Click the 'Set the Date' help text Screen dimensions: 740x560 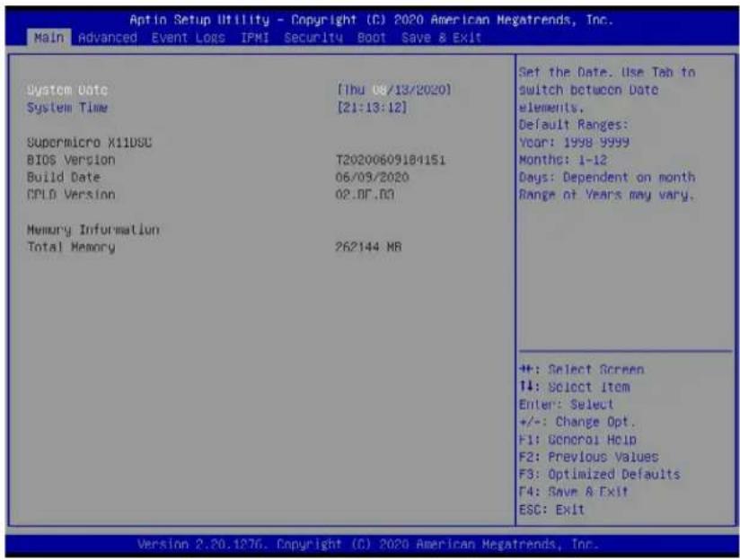[607, 90]
